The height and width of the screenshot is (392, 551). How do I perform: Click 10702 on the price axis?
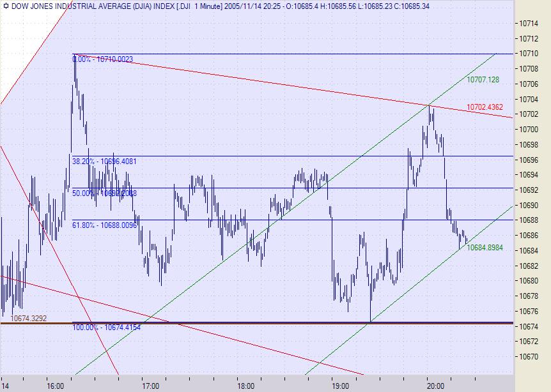click(529, 114)
